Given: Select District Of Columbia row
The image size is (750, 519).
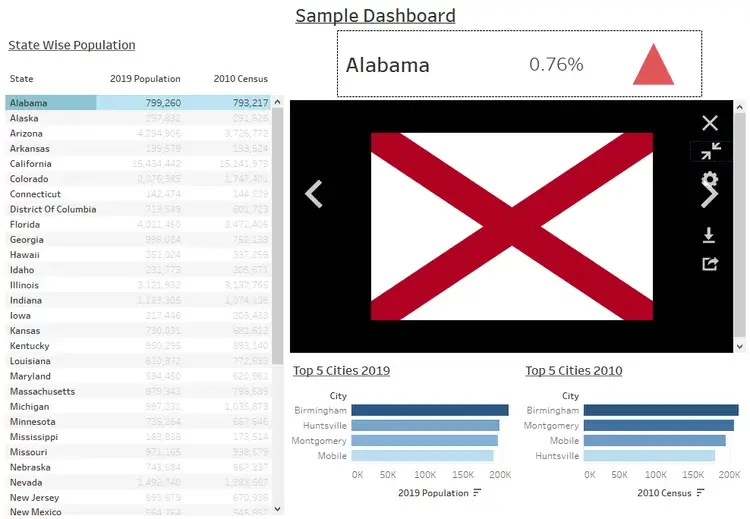Looking at the screenshot, I should [138, 210].
